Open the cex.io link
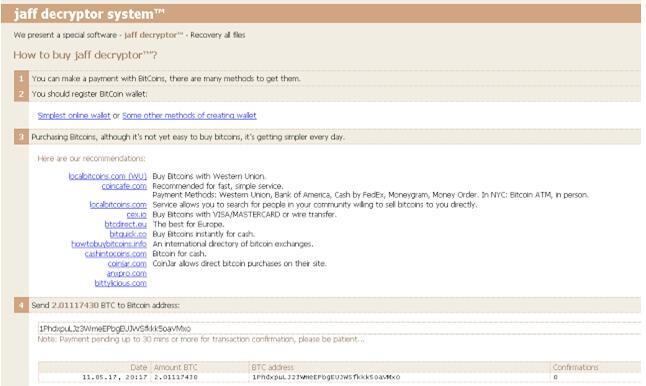 point(137,215)
